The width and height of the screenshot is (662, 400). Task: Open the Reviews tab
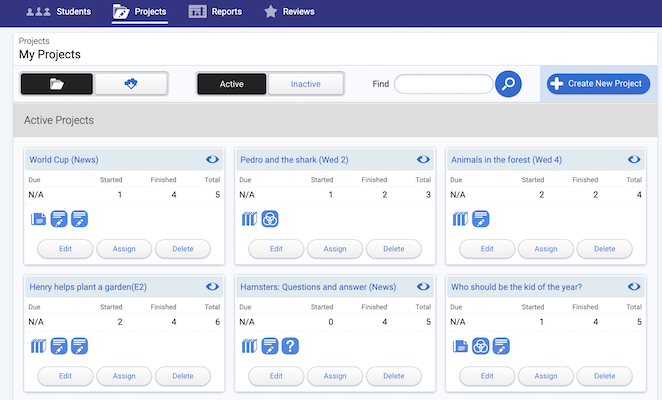(x=289, y=12)
